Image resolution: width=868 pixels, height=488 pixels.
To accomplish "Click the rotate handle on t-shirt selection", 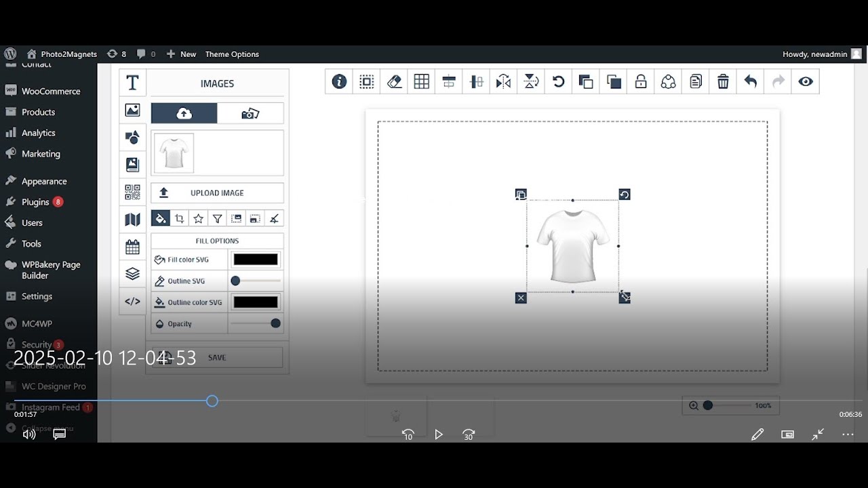I will pyautogui.click(x=625, y=195).
